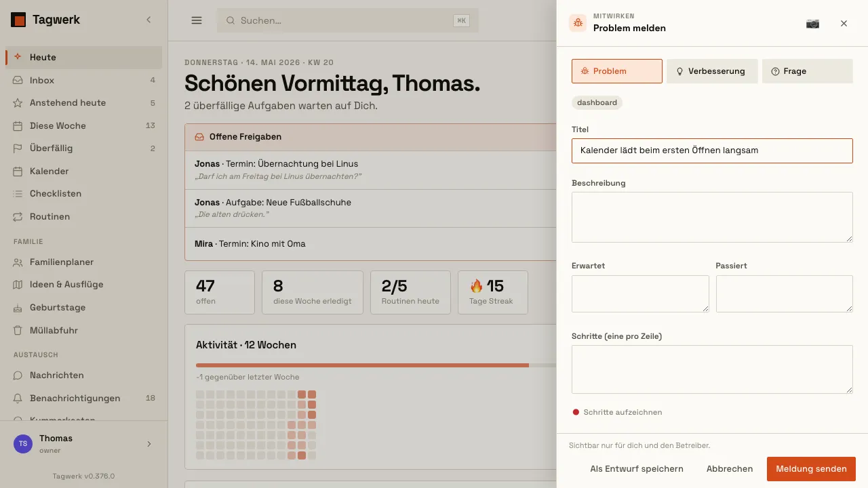The width and height of the screenshot is (868, 488).
Task: Click the Tagwerk logo icon
Action: 18,20
